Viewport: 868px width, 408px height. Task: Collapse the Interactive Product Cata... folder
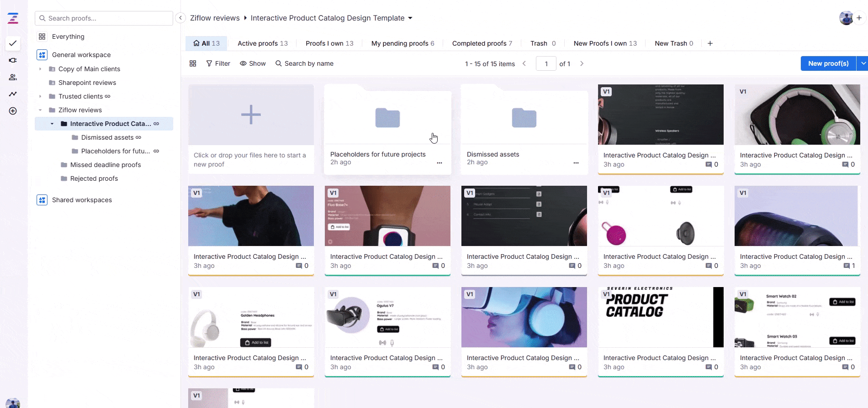click(52, 124)
